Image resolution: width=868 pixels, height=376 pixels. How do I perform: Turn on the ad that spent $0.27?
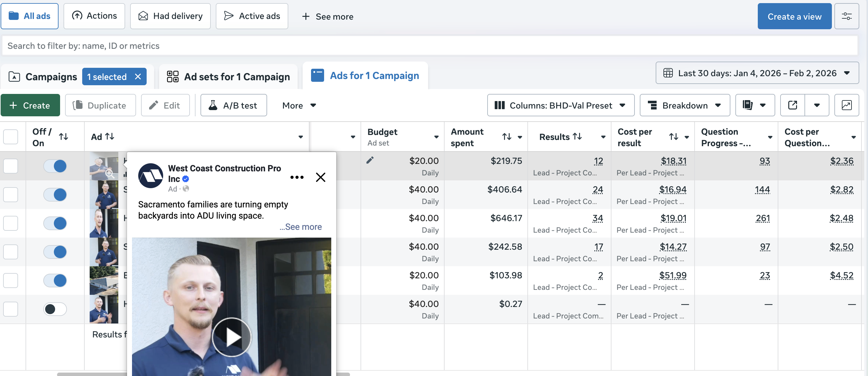[x=55, y=309]
